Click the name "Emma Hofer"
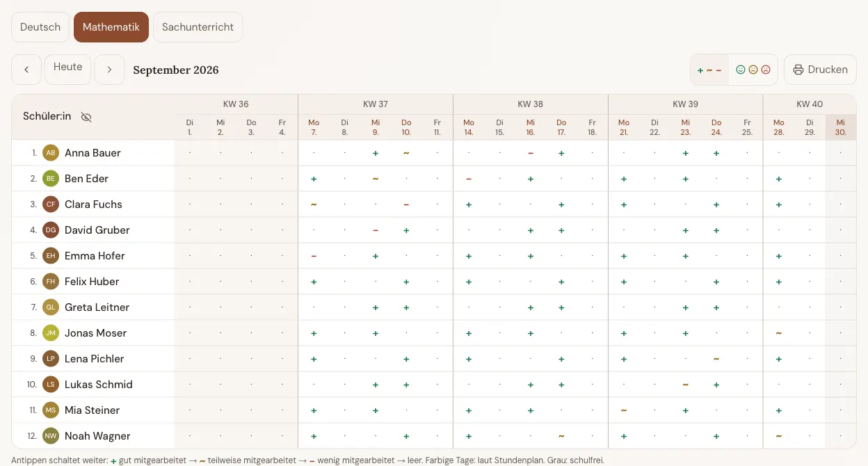Viewport: 868px width, 466px height. tap(95, 256)
